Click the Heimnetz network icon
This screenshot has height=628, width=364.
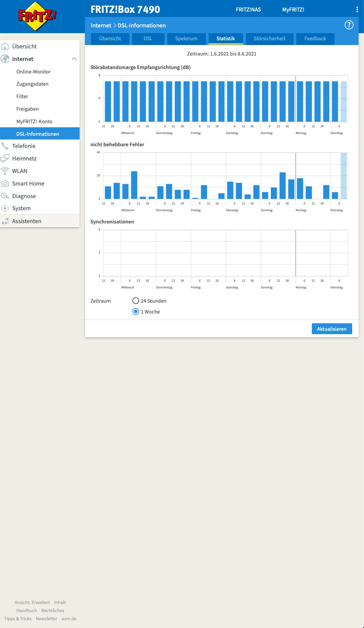[x=5, y=158]
